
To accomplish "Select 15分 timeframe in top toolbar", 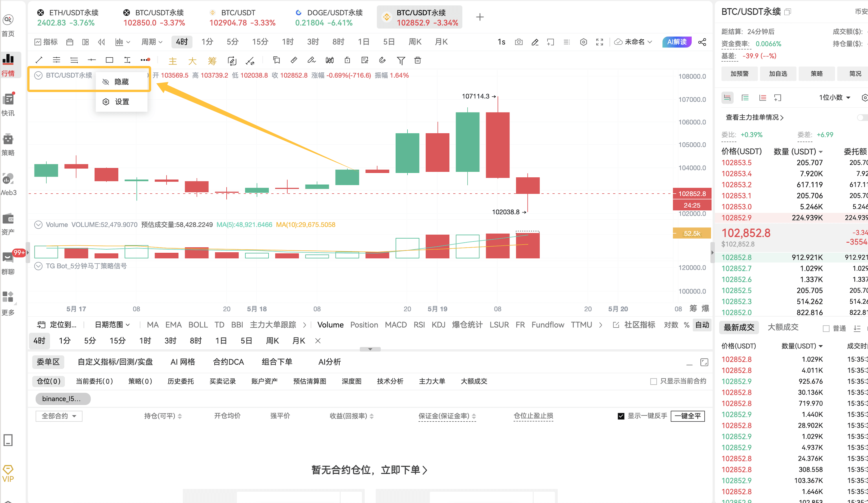I will (x=260, y=42).
